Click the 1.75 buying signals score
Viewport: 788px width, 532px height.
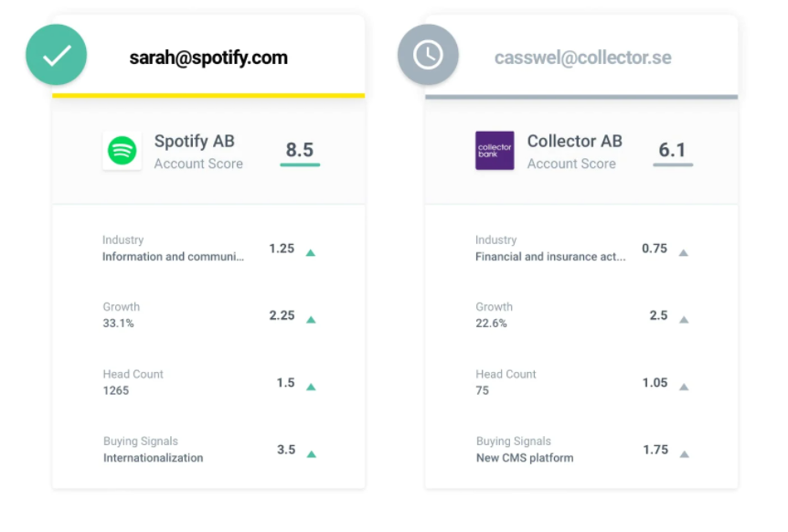[x=655, y=450]
